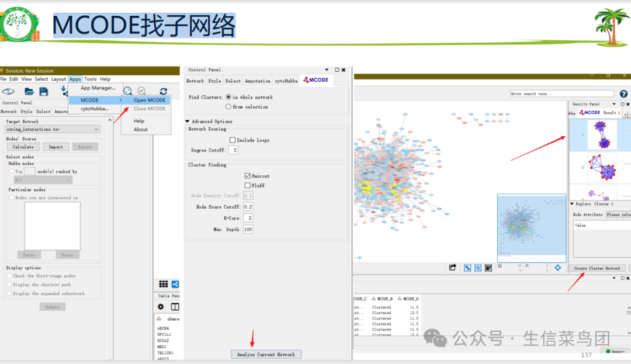Select cluster 2 thumbnail in MCODE results
631x364 pixels.
[x=602, y=167]
